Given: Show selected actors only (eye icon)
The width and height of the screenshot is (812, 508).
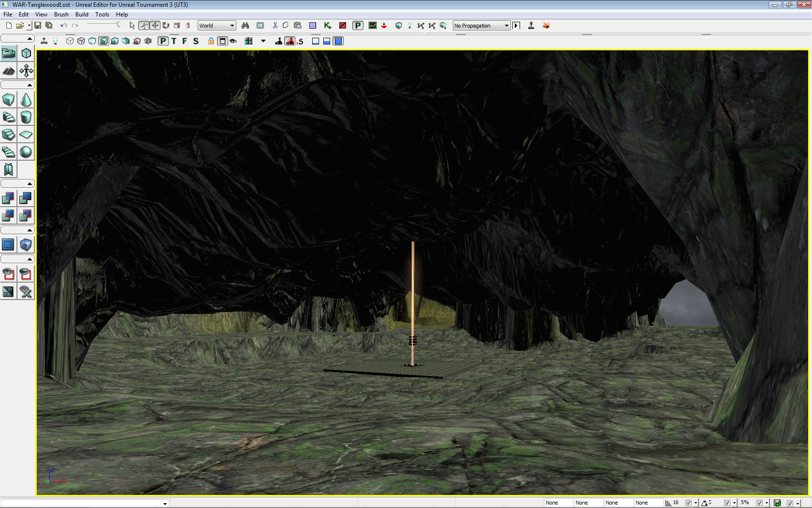Looking at the screenshot, I should pos(9,274).
